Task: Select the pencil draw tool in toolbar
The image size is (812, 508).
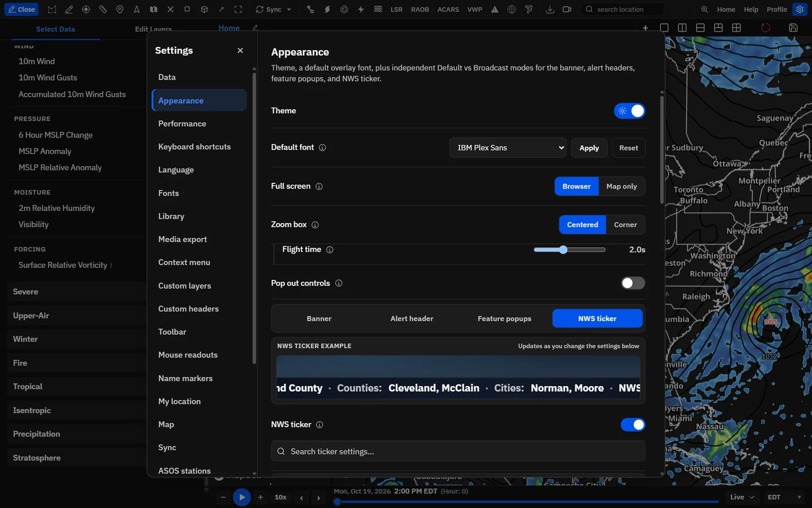Action: tap(69, 9)
